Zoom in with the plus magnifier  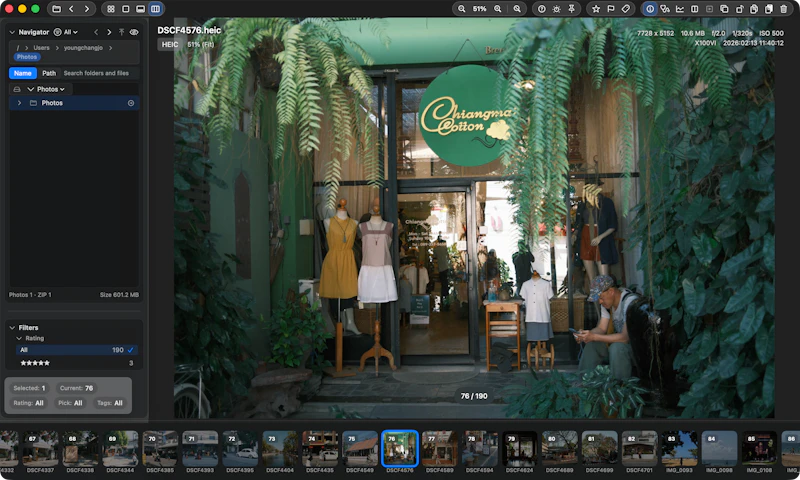[x=497, y=9]
